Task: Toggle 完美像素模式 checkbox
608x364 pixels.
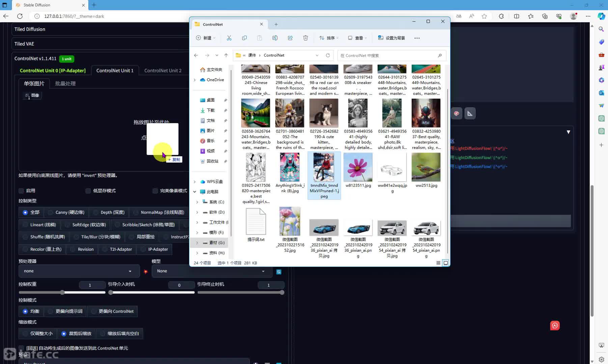Action: pos(155,191)
